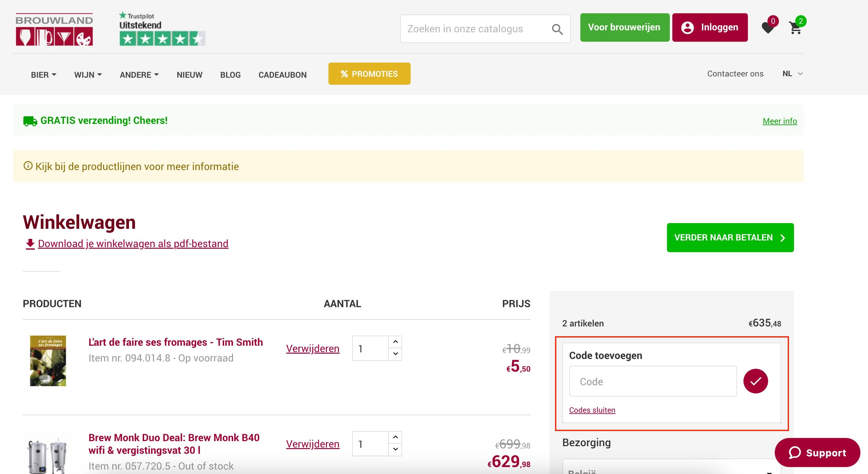The width and height of the screenshot is (868, 474).
Task: Click the Code input field
Action: (653, 381)
